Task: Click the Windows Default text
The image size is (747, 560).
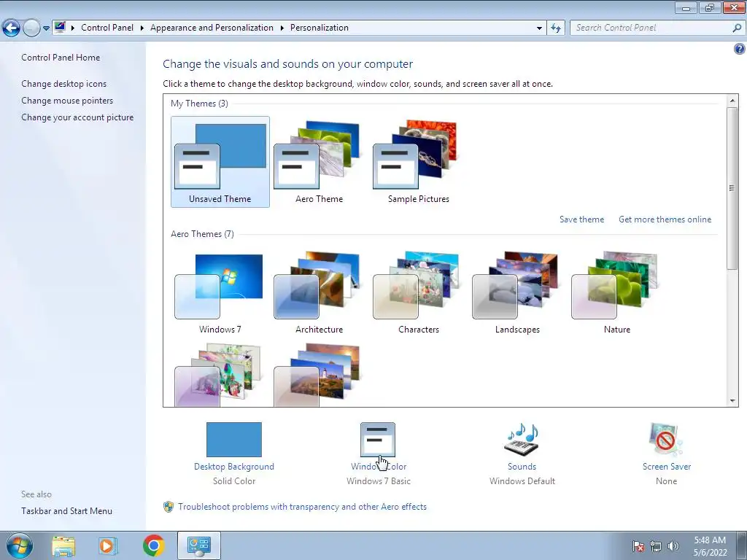Action: tap(522, 481)
